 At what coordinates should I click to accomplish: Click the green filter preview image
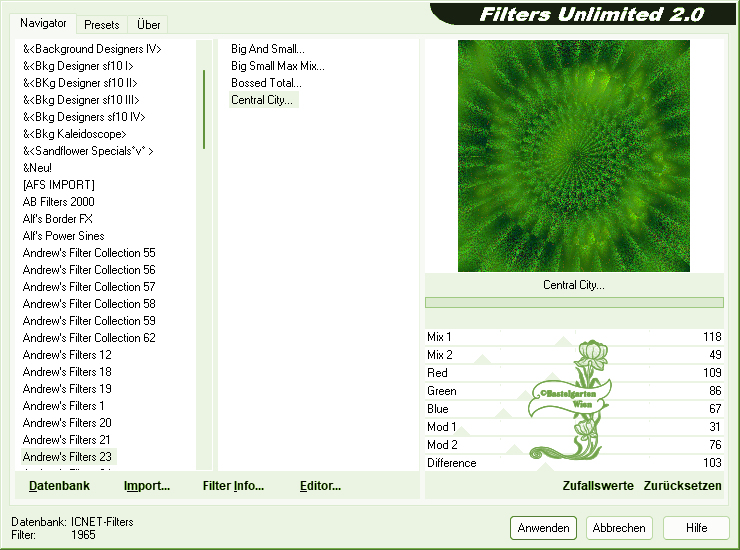tap(573, 156)
